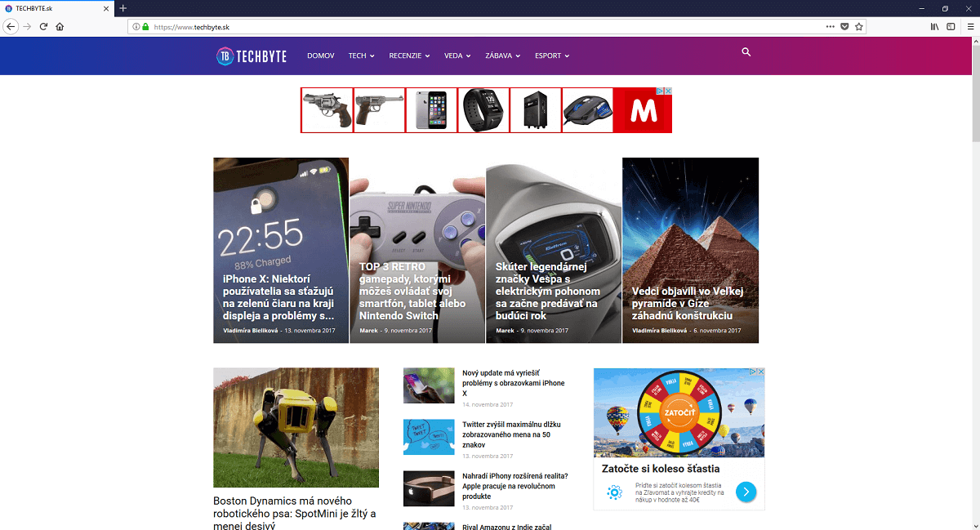The width and height of the screenshot is (980, 530).
Task: Open 'Rival Amazonu z Indie' article
Action: click(x=507, y=527)
